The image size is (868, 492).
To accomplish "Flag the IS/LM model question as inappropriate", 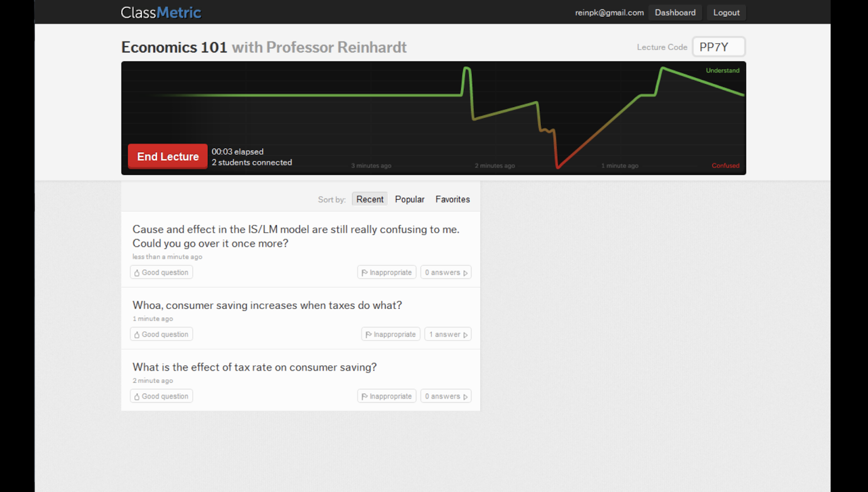I will pos(387,273).
